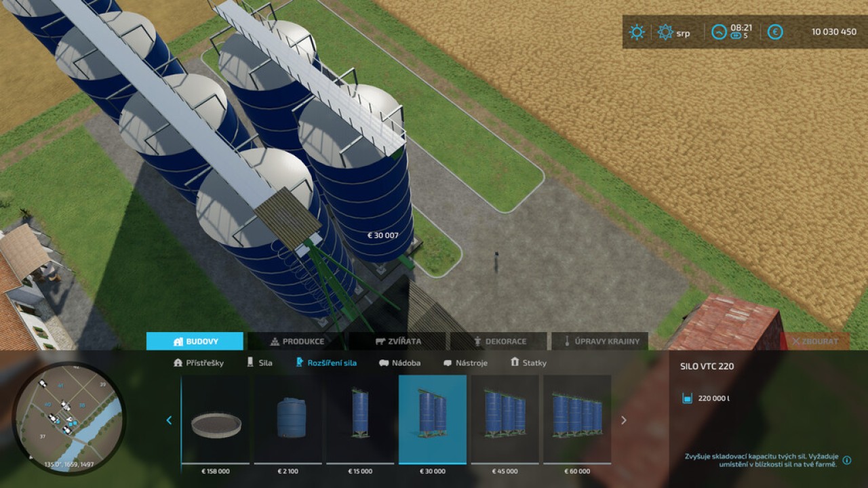Click the shovel icon on Úpravy krajiny tab
This screenshot has height=488, width=868.
click(567, 342)
